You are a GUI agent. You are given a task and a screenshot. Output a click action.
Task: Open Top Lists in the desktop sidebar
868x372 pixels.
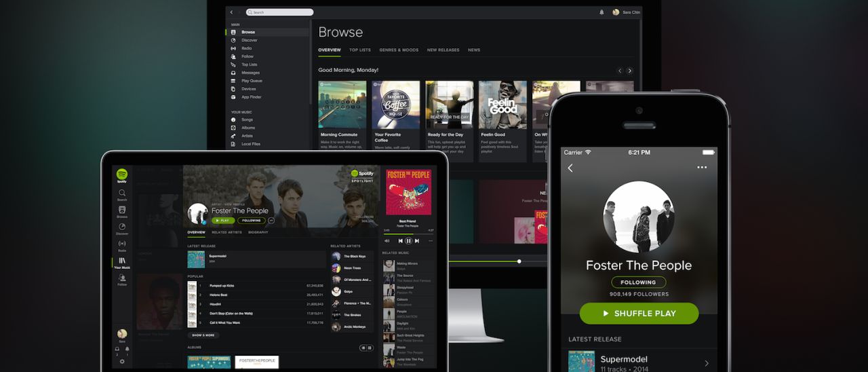pyautogui.click(x=245, y=64)
